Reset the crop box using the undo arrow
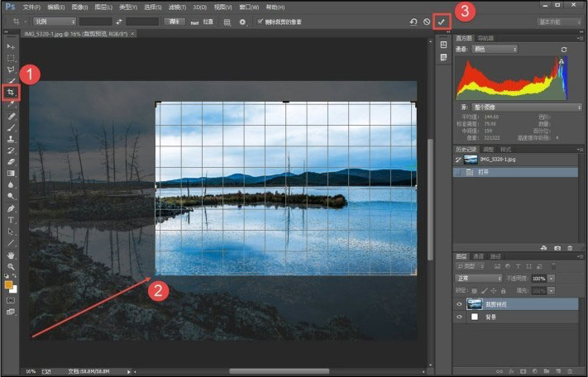 coord(413,21)
